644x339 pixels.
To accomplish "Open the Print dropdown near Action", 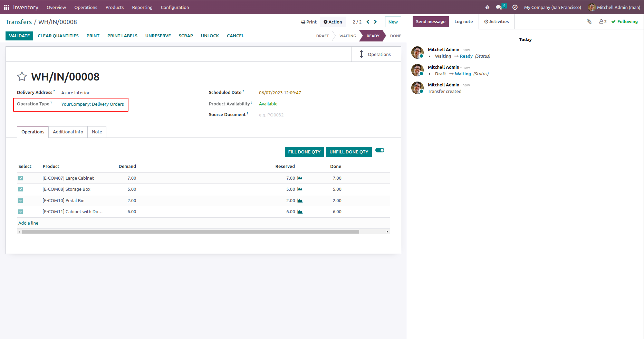I will click(309, 22).
